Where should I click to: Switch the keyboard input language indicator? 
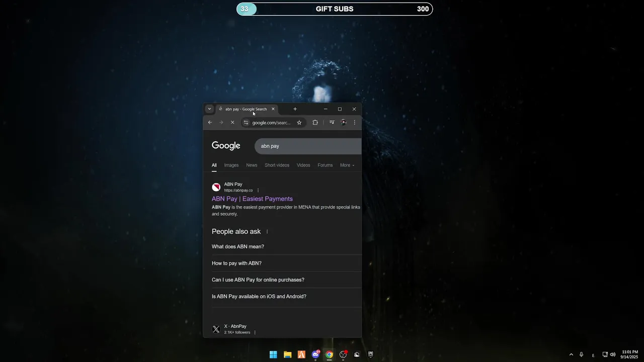pos(593,354)
